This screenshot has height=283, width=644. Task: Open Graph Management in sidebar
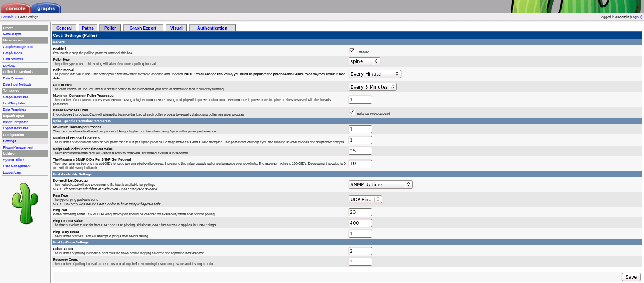click(x=18, y=47)
